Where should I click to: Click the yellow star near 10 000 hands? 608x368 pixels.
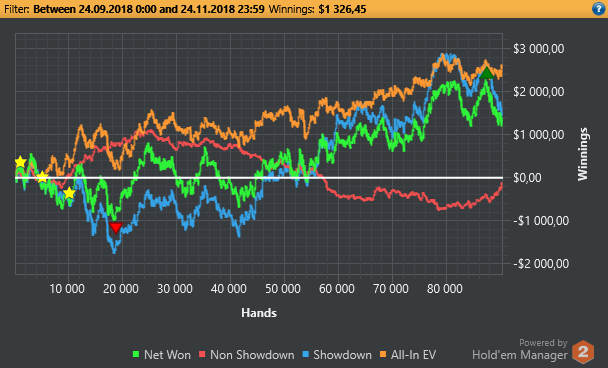click(69, 193)
